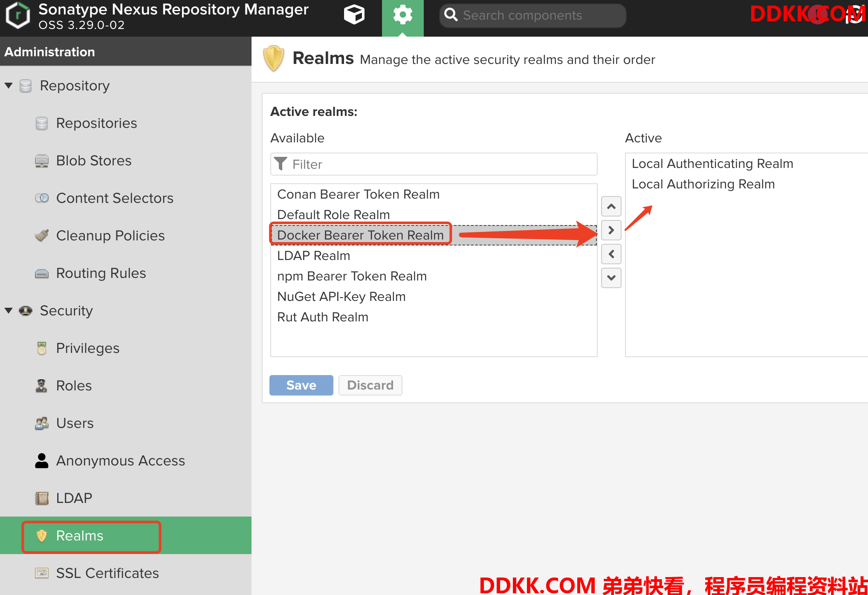Open LDAP settings in the sidebar
Image resolution: width=868 pixels, height=595 pixels.
point(126,498)
